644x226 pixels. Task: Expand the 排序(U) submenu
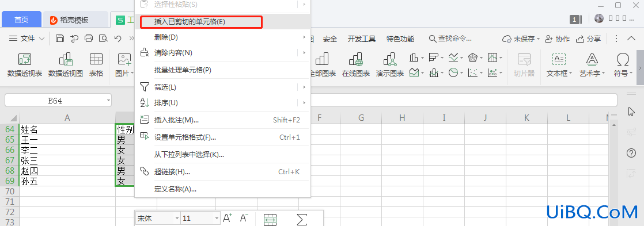304,102
